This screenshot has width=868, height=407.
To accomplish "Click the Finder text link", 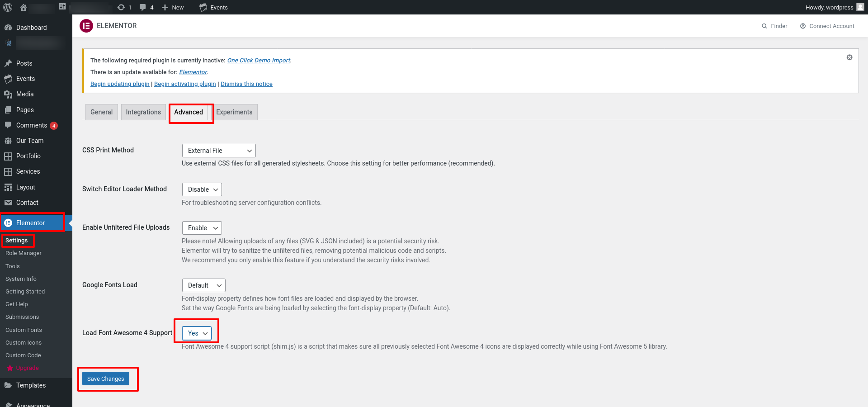I will click(x=779, y=26).
